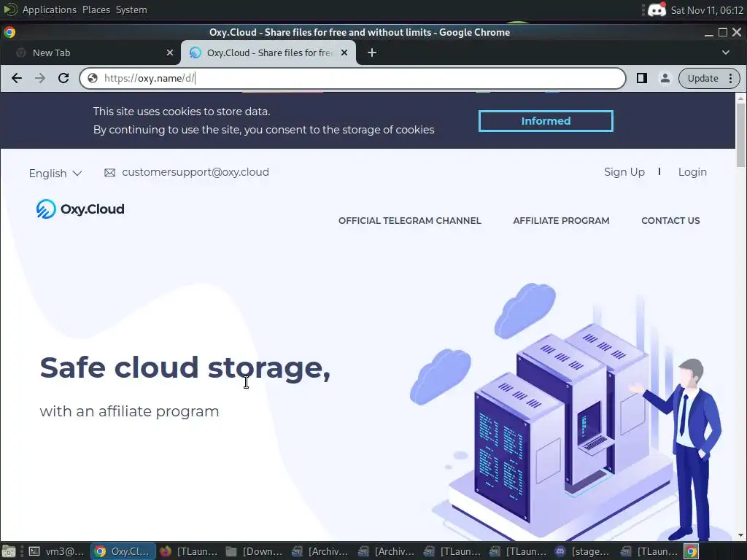
Task: Close the Oxy.Cloud tab
Action: point(344,52)
